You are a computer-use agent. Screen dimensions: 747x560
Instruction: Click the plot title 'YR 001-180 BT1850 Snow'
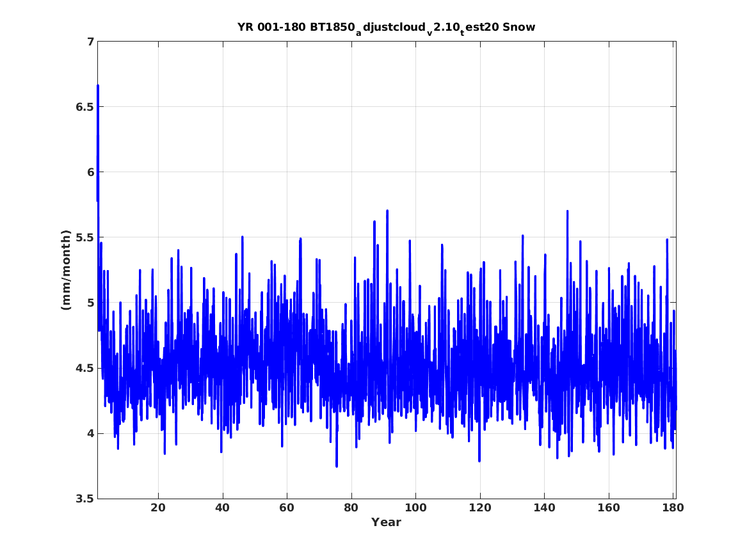click(387, 28)
